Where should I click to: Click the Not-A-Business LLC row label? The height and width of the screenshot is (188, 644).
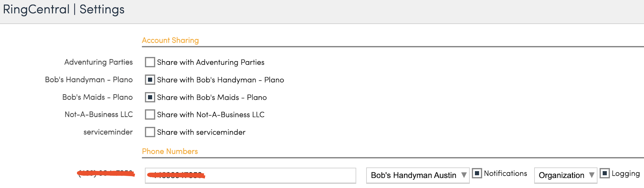pyautogui.click(x=99, y=114)
